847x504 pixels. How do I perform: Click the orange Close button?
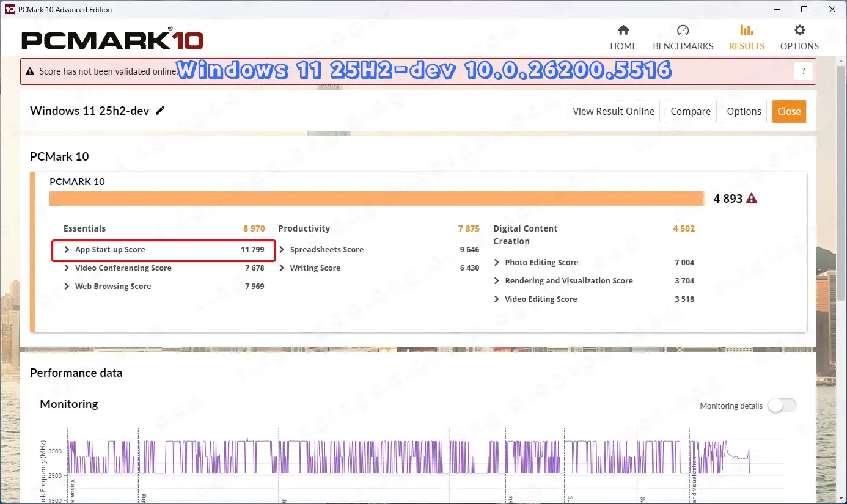point(789,111)
